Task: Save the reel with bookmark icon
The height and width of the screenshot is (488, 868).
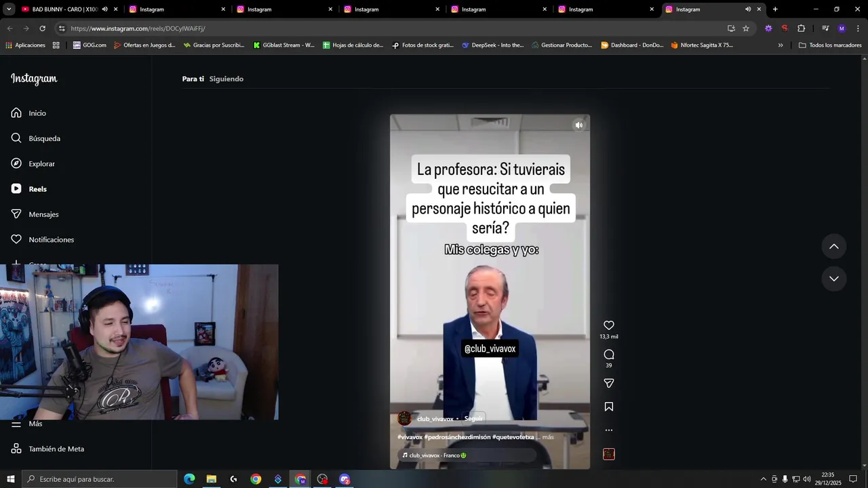Action: (609, 407)
